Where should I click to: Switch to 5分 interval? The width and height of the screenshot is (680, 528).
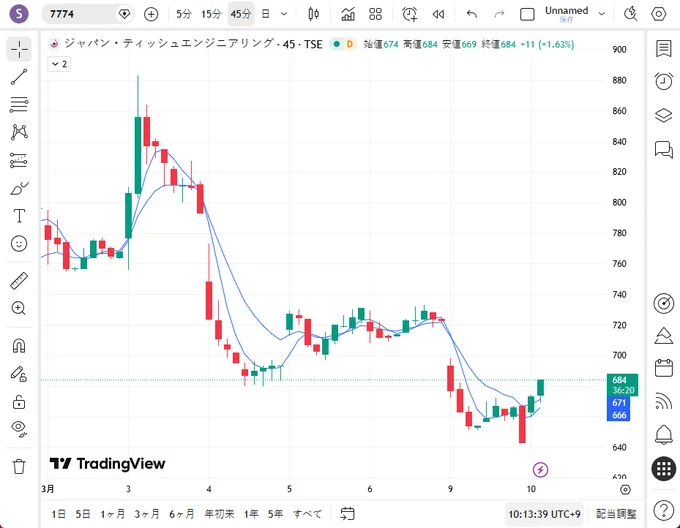pos(183,14)
